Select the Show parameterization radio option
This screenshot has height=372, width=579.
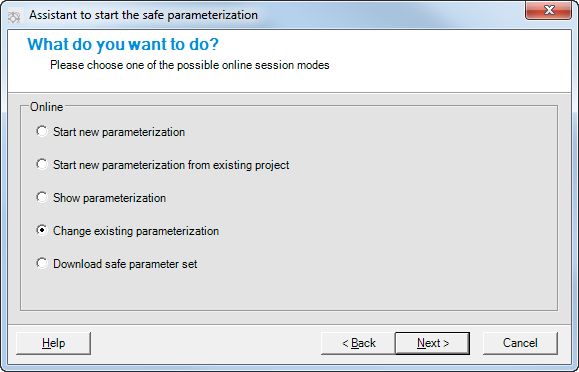click(x=42, y=197)
